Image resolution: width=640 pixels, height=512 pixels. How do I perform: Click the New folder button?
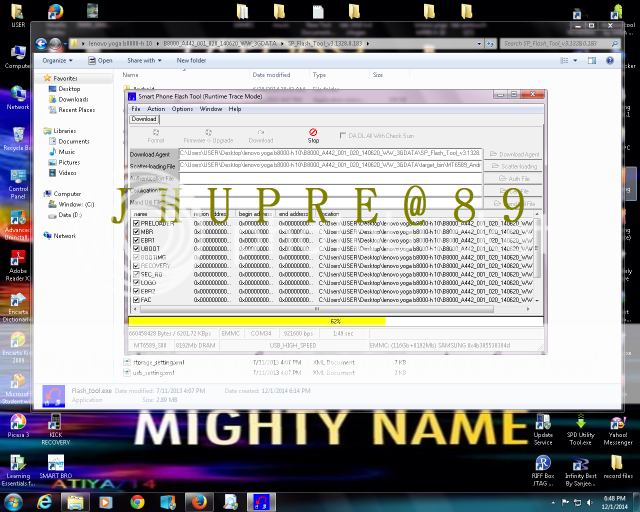(x=191, y=60)
